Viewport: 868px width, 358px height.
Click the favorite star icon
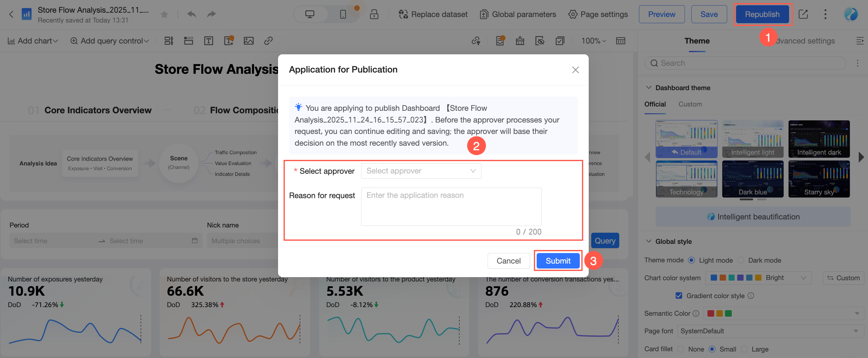[164, 14]
